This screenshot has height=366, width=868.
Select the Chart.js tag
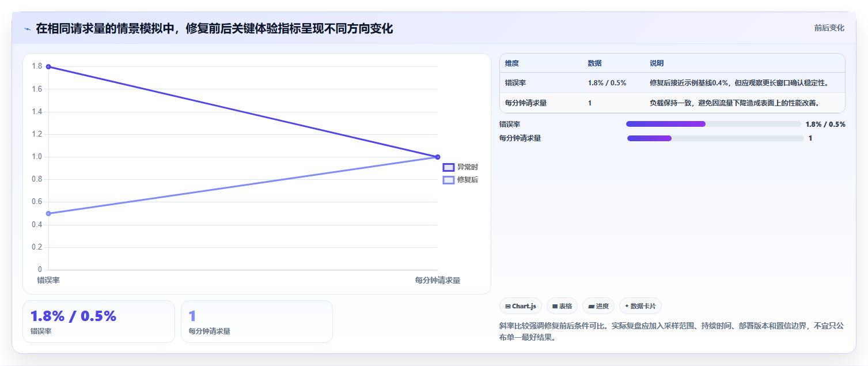pyautogui.click(x=520, y=306)
